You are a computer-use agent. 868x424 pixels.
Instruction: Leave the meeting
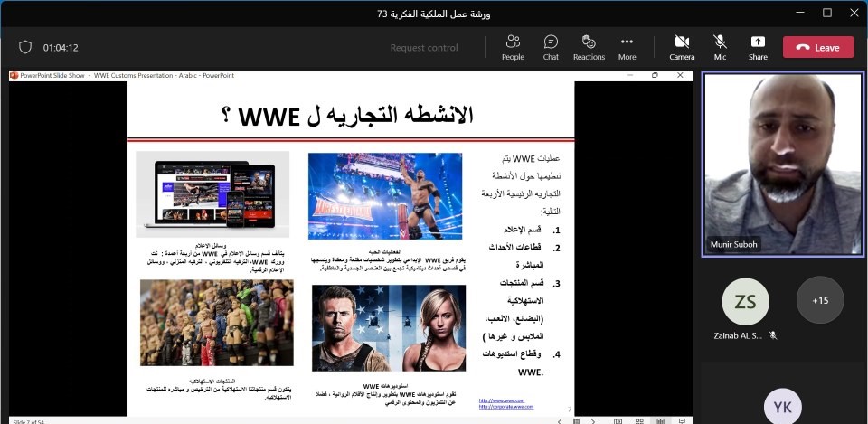pyautogui.click(x=818, y=48)
